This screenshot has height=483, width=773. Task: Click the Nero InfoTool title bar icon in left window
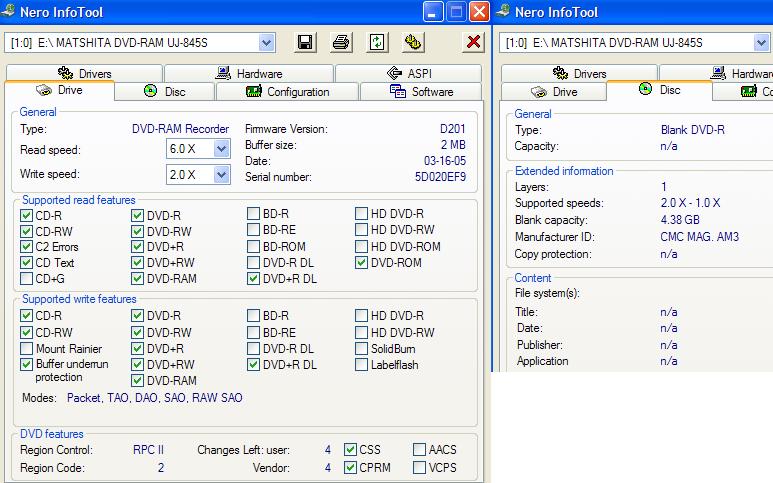(x=8, y=11)
